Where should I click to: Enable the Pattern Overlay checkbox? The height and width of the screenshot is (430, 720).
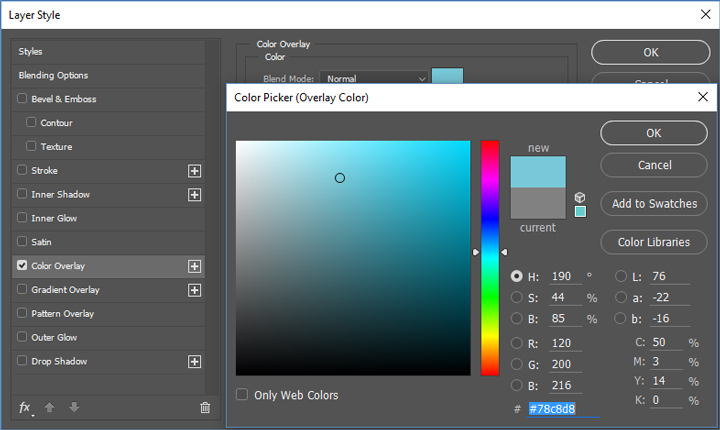22,313
